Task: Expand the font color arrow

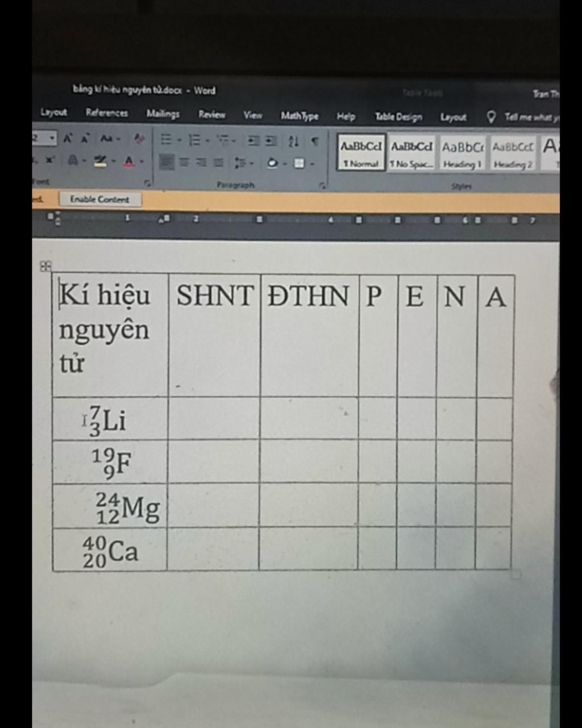Action: coord(142,162)
